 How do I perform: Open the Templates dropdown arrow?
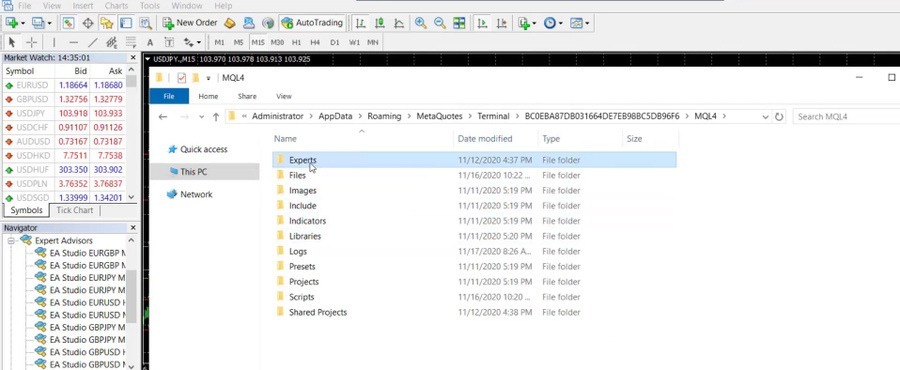(587, 24)
